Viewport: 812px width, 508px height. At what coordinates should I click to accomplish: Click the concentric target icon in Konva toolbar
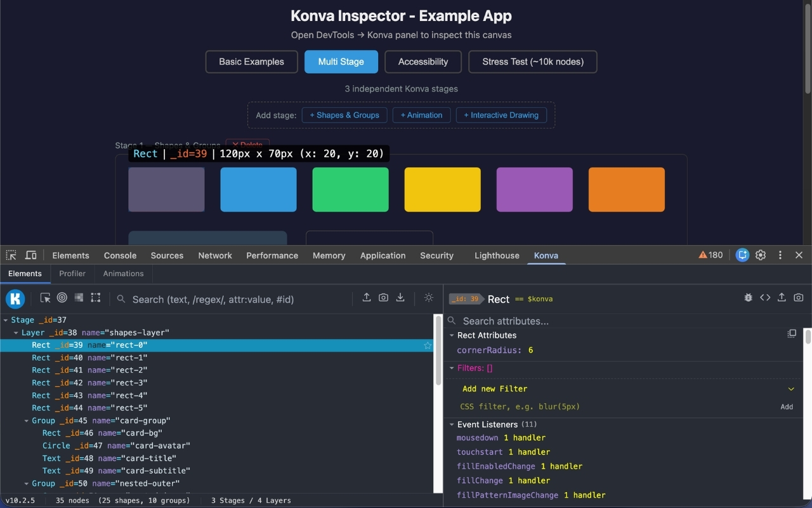[x=62, y=298]
